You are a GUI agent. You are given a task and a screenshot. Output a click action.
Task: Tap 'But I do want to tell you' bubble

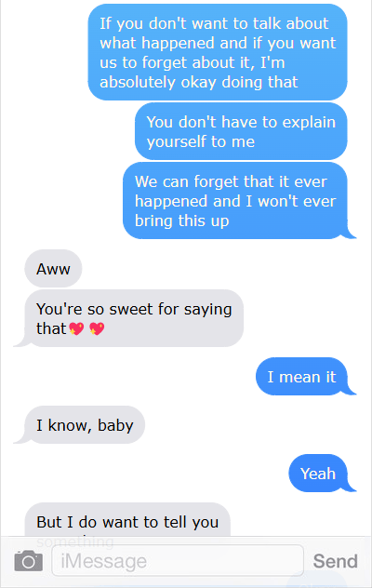click(127, 521)
